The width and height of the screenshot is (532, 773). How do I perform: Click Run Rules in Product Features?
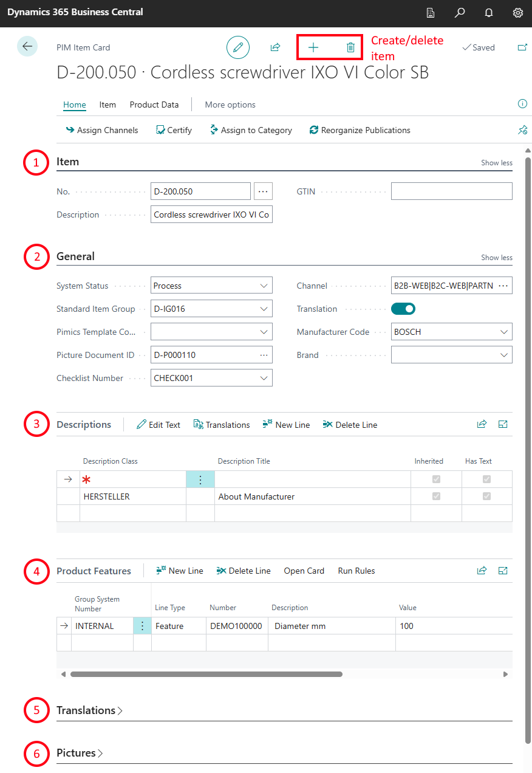pos(356,571)
